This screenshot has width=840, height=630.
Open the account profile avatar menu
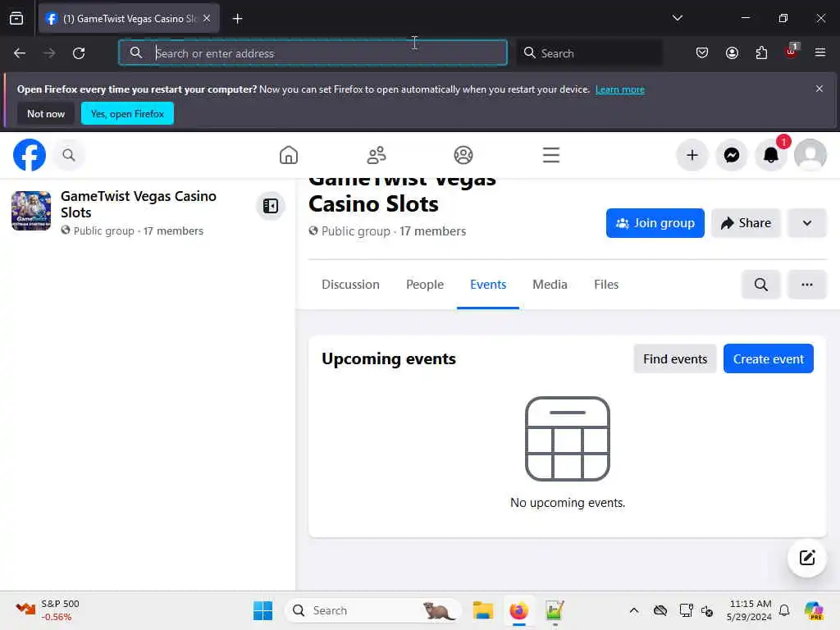pos(810,155)
